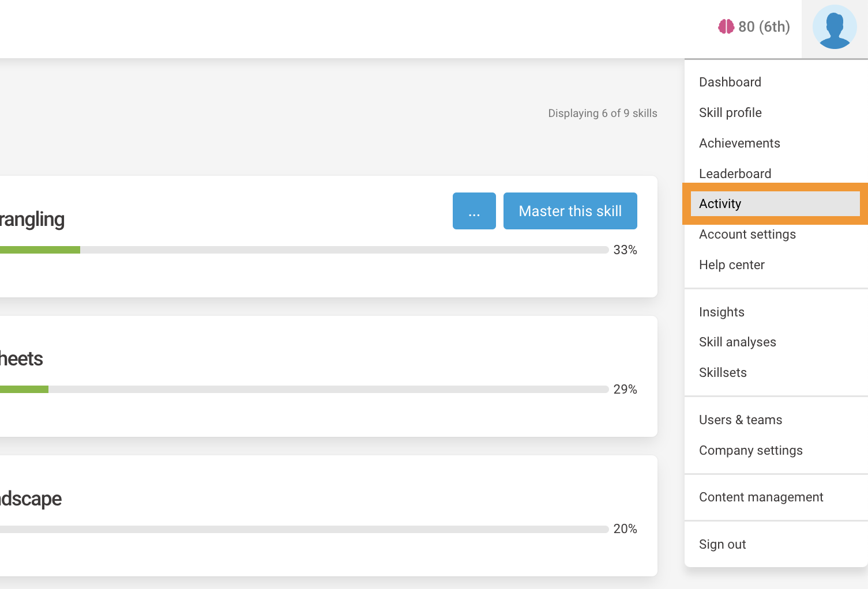Click the brain score icon in the header
Screen dimensions: 868x589
click(727, 27)
